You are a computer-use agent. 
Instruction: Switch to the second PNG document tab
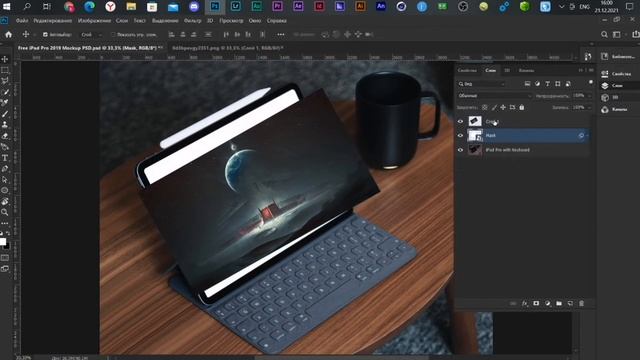click(x=227, y=48)
